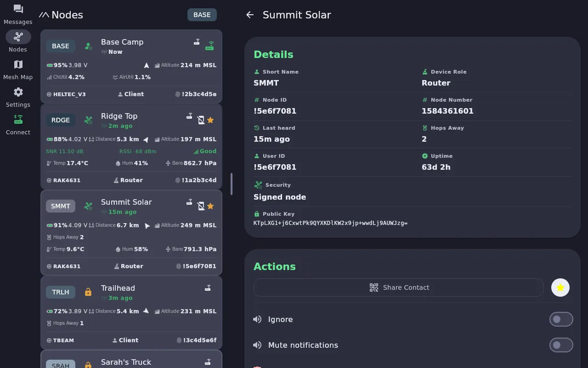Click the BASE chip in the Nodes header
The height and width of the screenshot is (368, 588).
coord(202,15)
